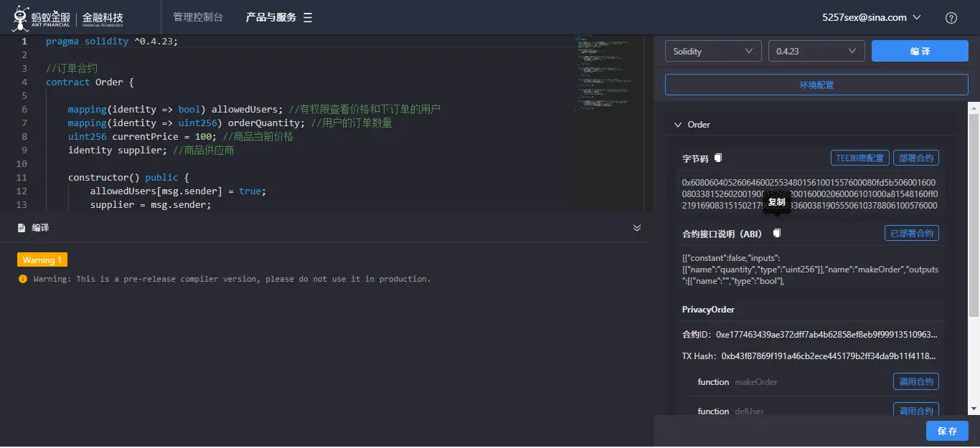The height and width of the screenshot is (448, 980).
Task: Open the help question mark icon
Action: tap(951, 18)
